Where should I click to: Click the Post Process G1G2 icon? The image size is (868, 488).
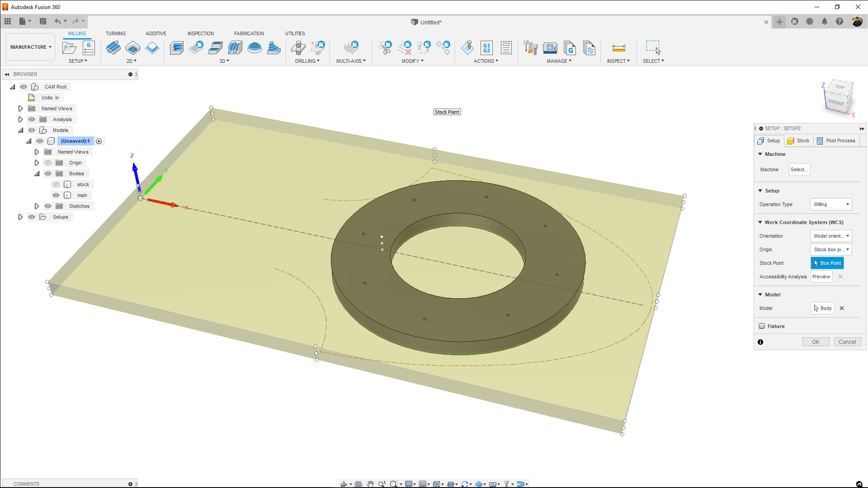(486, 48)
